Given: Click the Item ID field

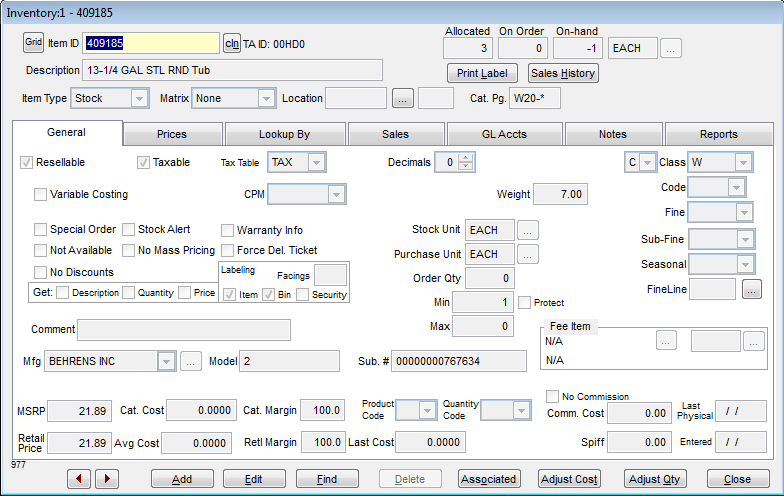Looking at the screenshot, I should 150,44.
